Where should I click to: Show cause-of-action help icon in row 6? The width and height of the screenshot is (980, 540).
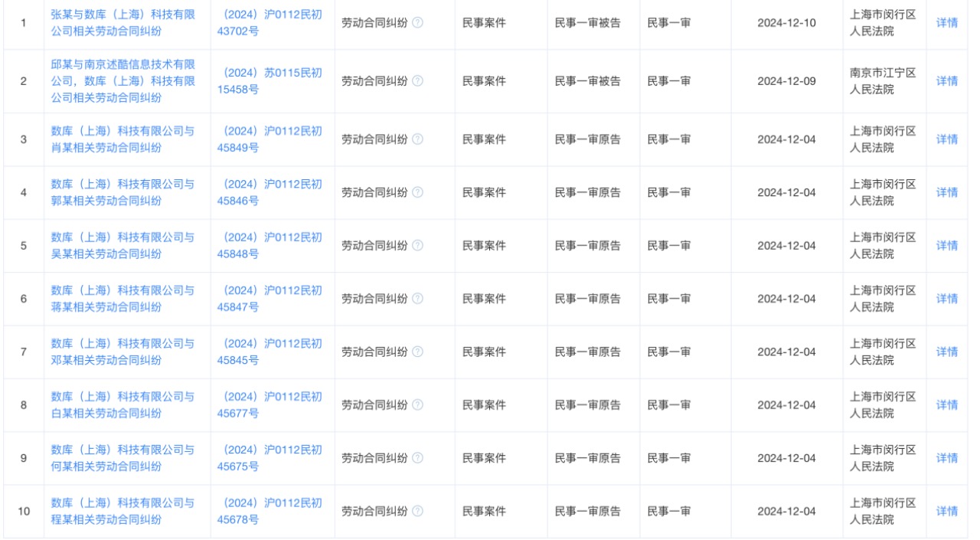click(x=417, y=299)
